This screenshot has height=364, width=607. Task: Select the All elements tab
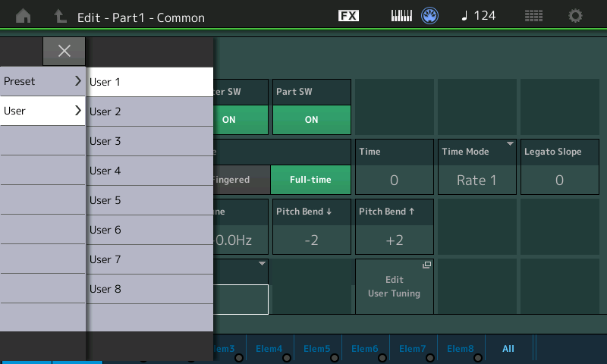point(508,349)
